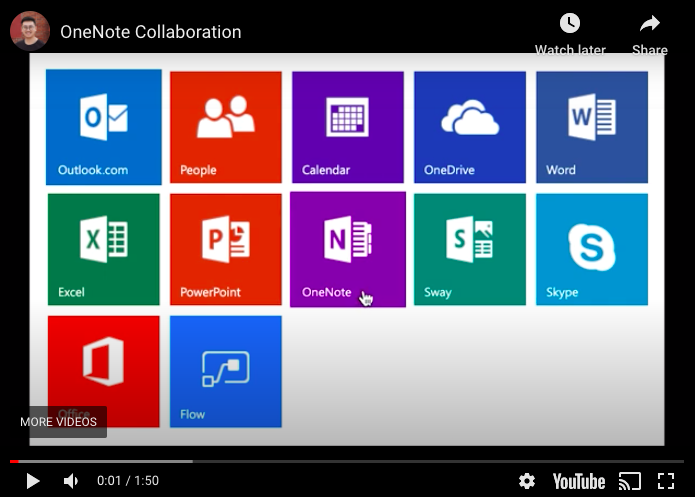Select the Sway tile
The image size is (695, 497).
point(470,249)
